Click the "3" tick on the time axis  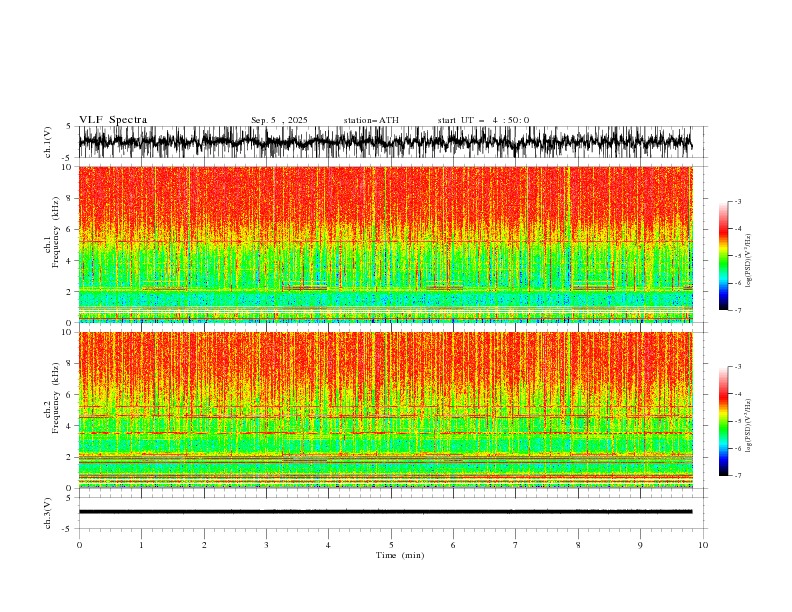(266, 545)
